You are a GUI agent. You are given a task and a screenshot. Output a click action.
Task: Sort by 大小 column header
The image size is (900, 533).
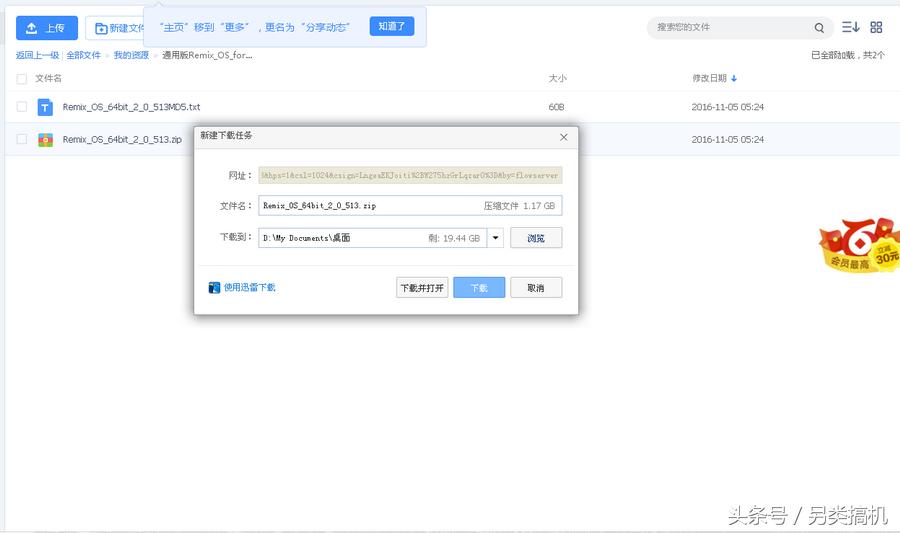click(557, 78)
